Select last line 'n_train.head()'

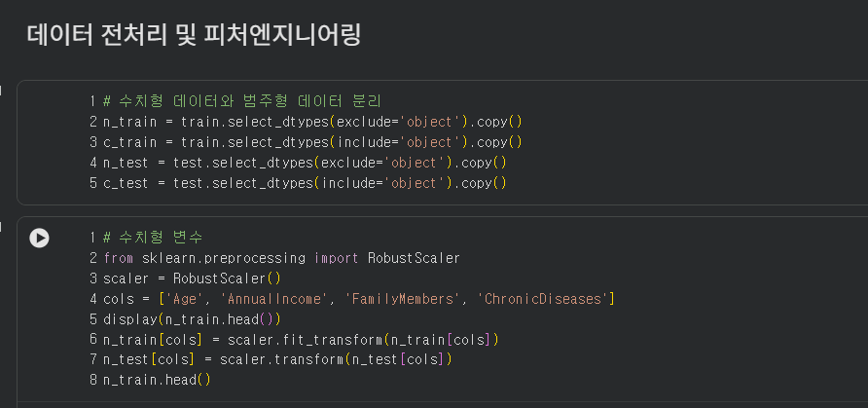(158, 381)
